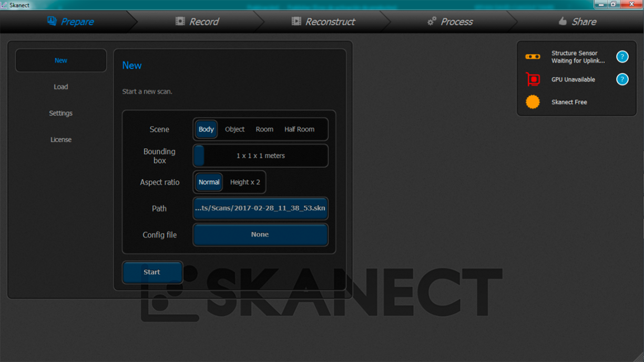Click the Start button
Viewport: 644px width, 362px height.
[152, 272]
